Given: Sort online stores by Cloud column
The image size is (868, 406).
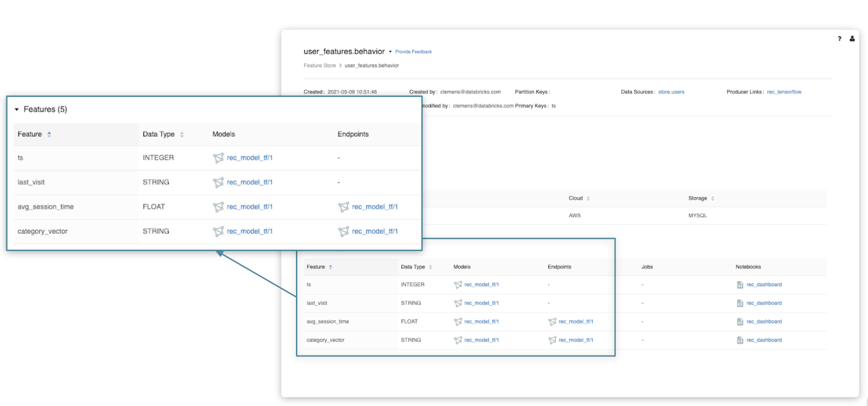Looking at the screenshot, I should (588, 198).
